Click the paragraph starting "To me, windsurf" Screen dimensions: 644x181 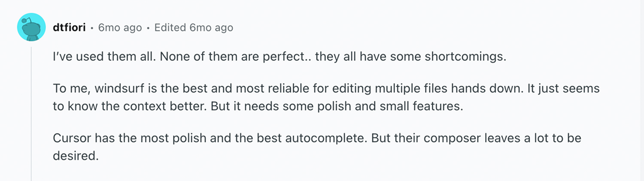(326, 98)
